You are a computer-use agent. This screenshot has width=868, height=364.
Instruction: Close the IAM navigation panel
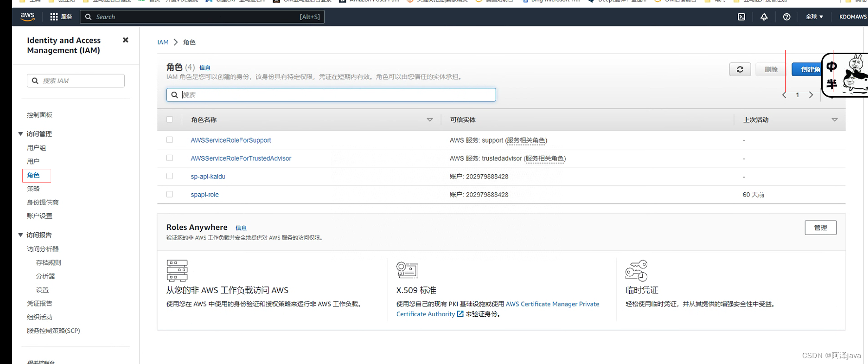click(x=126, y=40)
